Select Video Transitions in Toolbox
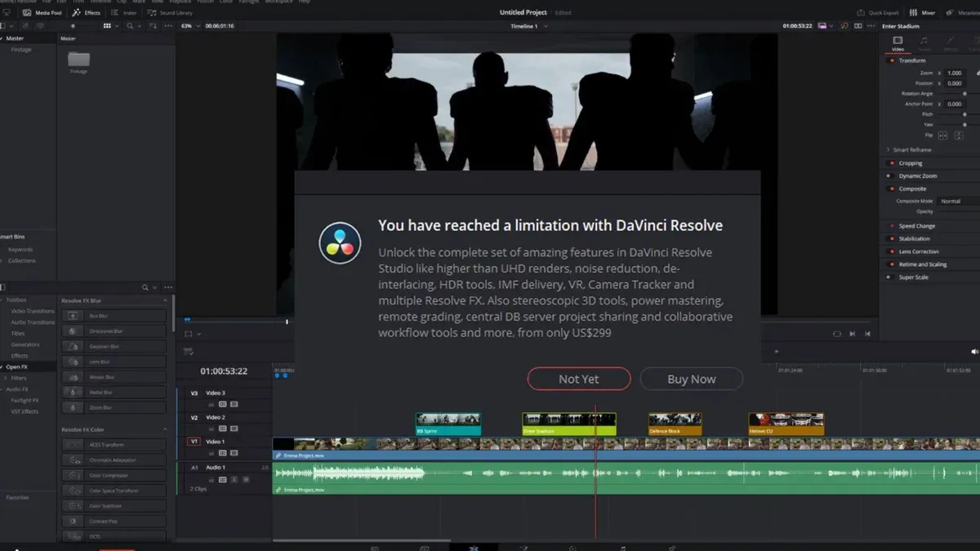Image resolution: width=980 pixels, height=551 pixels. tap(33, 311)
